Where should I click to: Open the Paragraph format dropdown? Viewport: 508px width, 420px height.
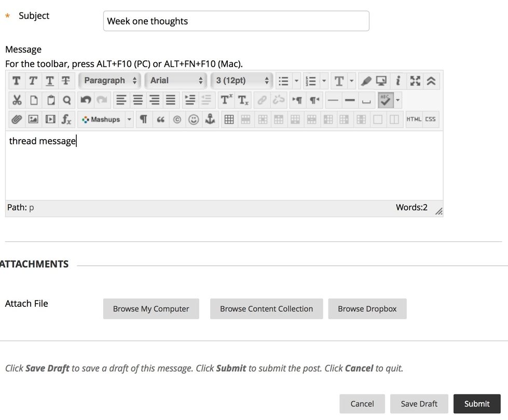tap(110, 81)
